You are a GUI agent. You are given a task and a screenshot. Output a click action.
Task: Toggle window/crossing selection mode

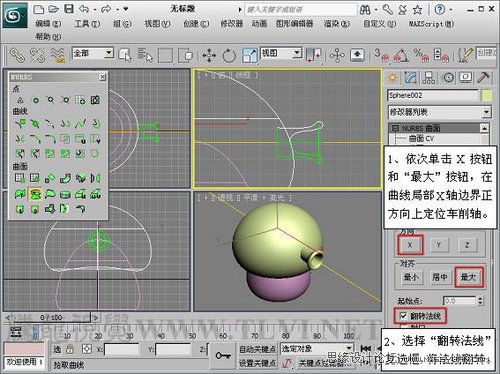pos(185,55)
